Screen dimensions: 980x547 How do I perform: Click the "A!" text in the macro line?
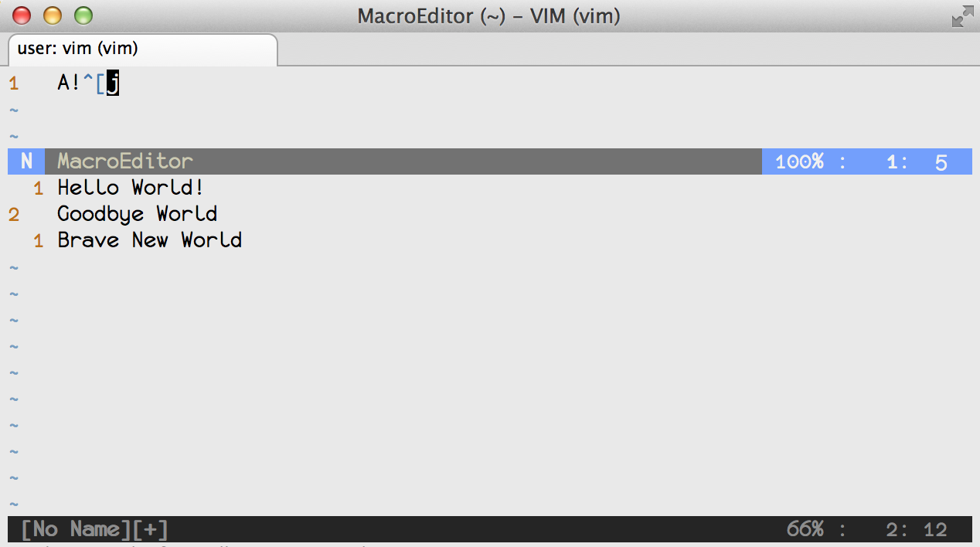(x=69, y=83)
